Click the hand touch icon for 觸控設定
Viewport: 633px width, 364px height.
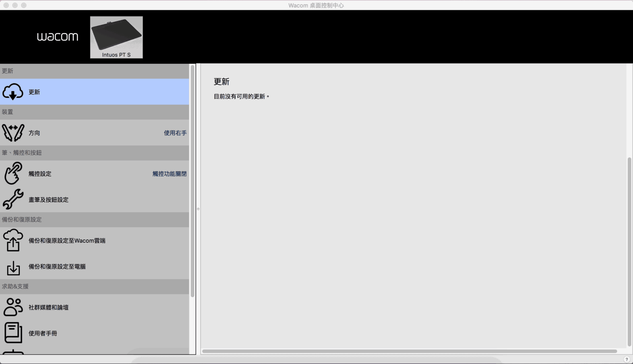pos(13,173)
